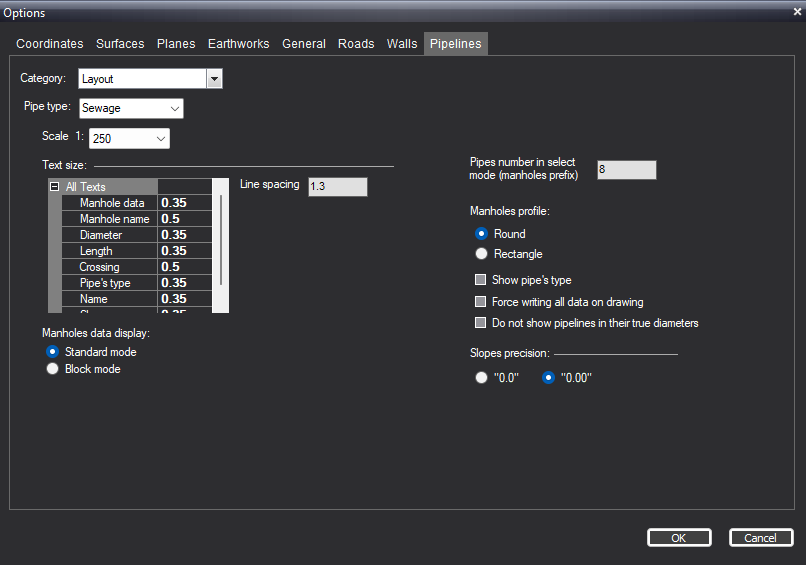Close the Options dialog window
The width and height of the screenshot is (806, 565).
click(x=797, y=11)
